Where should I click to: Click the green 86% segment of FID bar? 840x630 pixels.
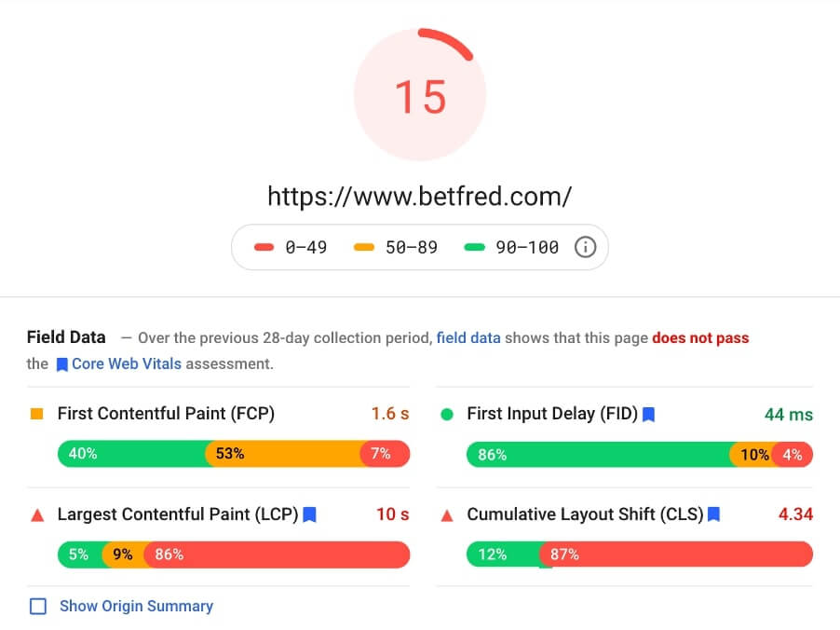(599, 455)
